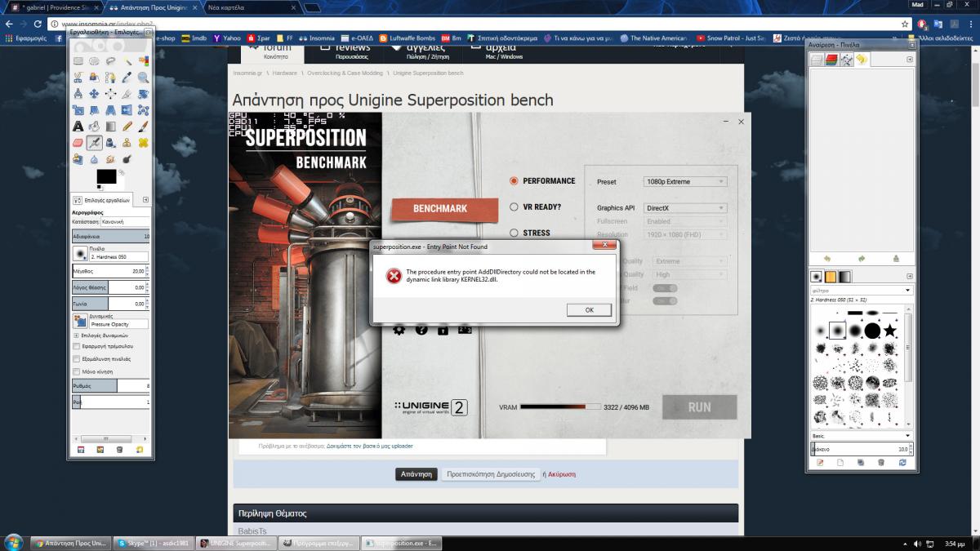The height and width of the screenshot is (551, 980).
Task: Open the brush filter dropdown arrow
Action: (x=907, y=290)
